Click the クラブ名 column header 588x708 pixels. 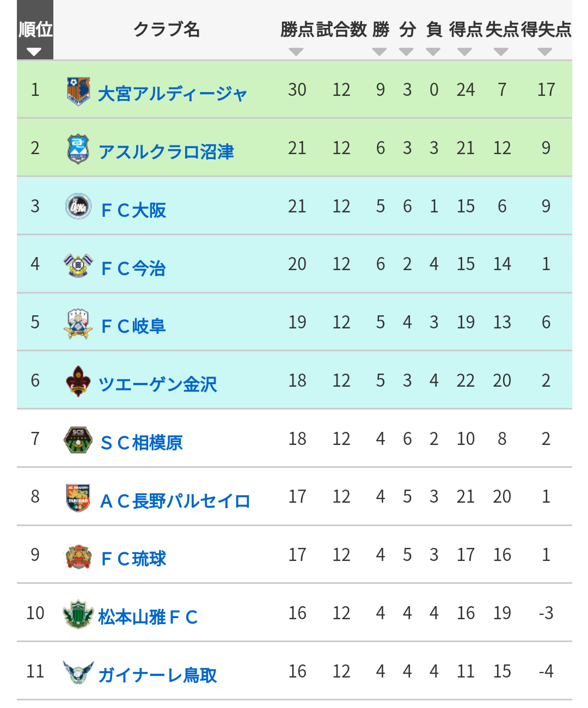[167, 29]
